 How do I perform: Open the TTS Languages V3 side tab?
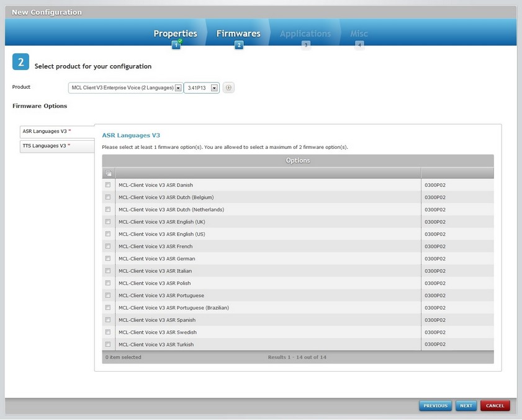57,146
